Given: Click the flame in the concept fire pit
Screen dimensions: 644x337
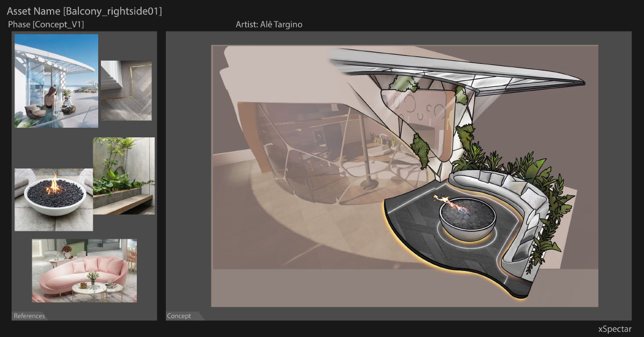Looking at the screenshot, I should pyautogui.click(x=451, y=203).
